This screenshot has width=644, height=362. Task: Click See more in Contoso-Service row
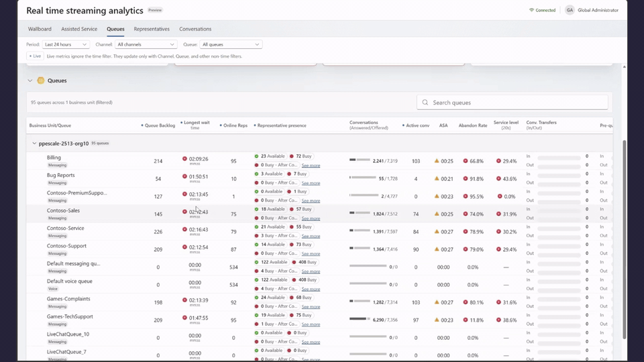pyautogui.click(x=311, y=236)
